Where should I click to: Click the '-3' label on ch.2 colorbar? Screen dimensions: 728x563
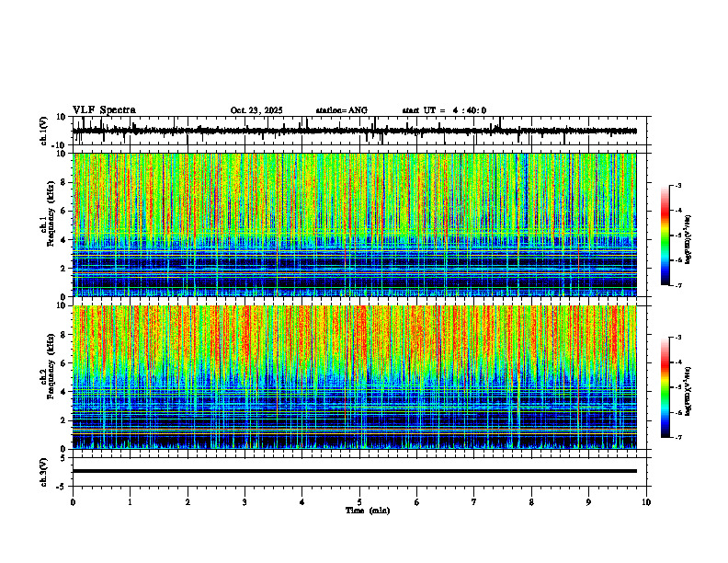(677, 338)
